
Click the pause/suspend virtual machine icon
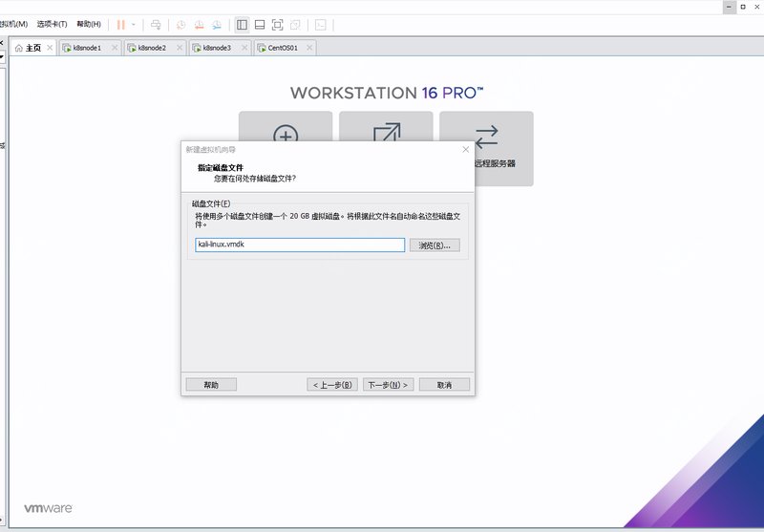pyautogui.click(x=121, y=24)
